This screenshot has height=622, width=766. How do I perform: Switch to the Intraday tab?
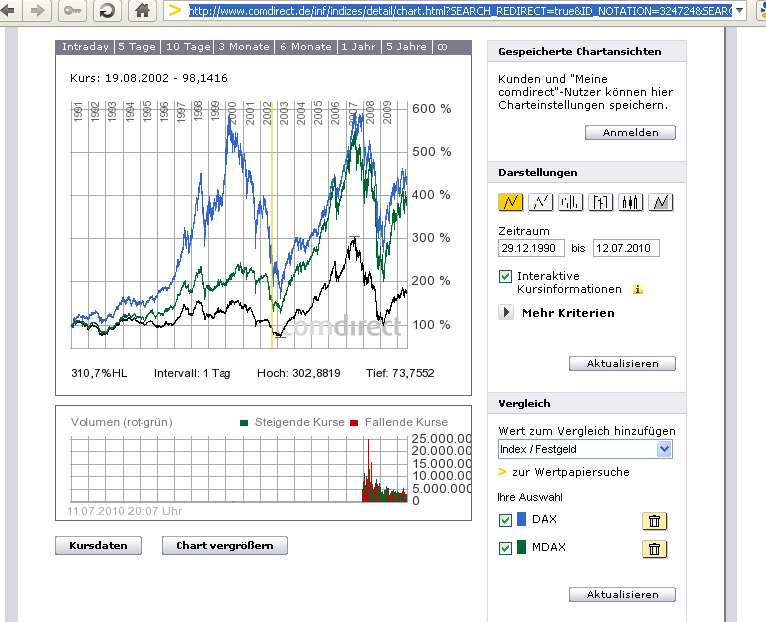pyautogui.click(x=85, y=47)
